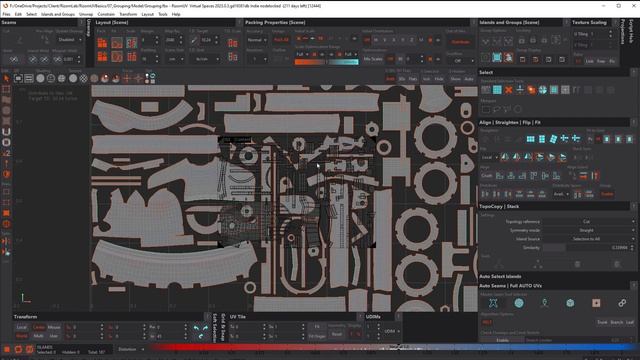Image resolution: width=640 pixels, height=360 pixels.
Task: Open the Tools menu
Action: pos(162,14)
